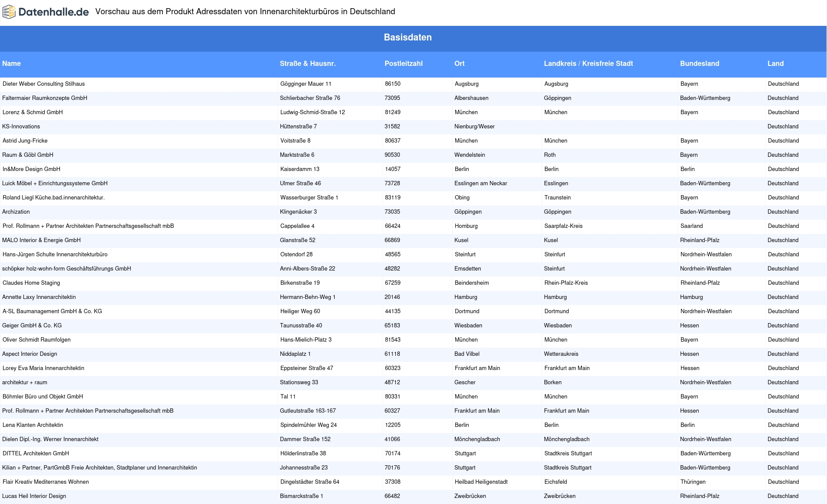Click the street Spindelmühler Weg 24
Image resolution: width=827 pixels, height=504 pixels.
tap(308, 425)
